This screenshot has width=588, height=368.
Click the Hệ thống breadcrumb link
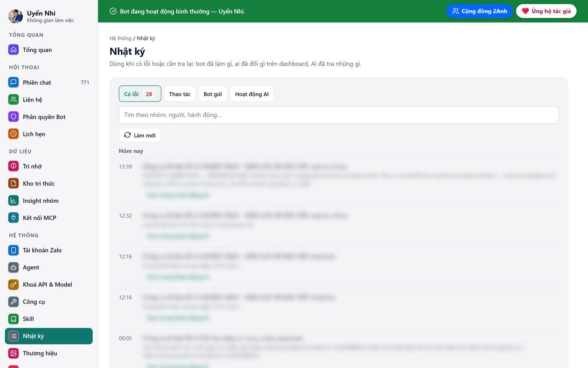tap(120, 38)
